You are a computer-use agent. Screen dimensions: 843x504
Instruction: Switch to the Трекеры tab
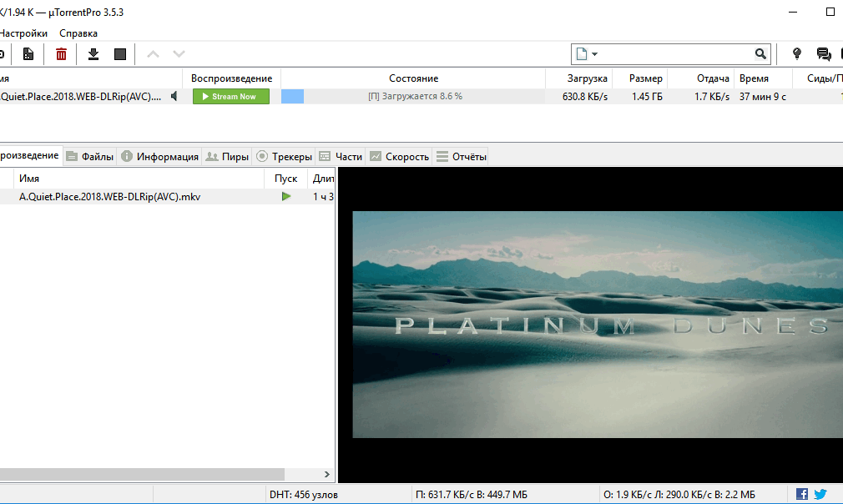pyautogui.click(x=284, y=156)
